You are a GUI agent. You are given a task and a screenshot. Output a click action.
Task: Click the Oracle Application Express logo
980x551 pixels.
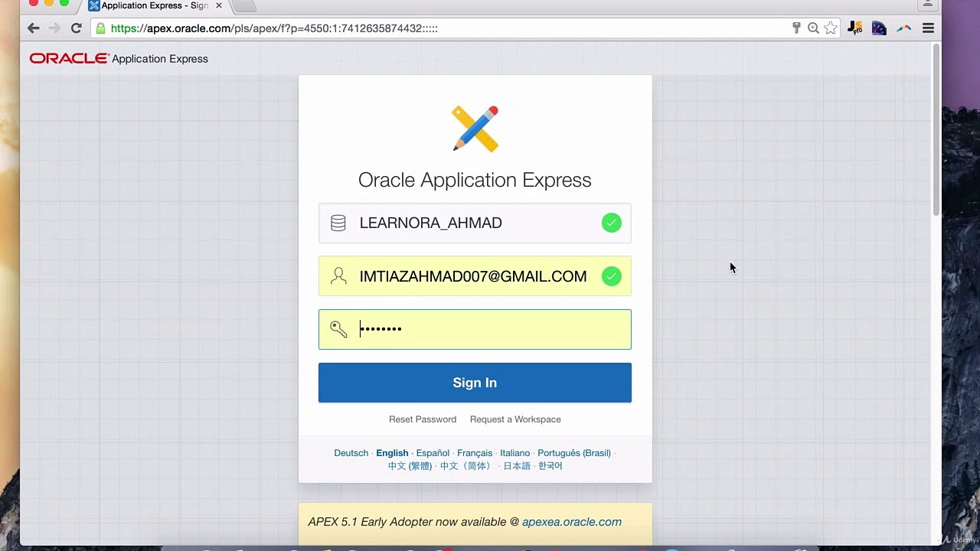click(119, 58)
